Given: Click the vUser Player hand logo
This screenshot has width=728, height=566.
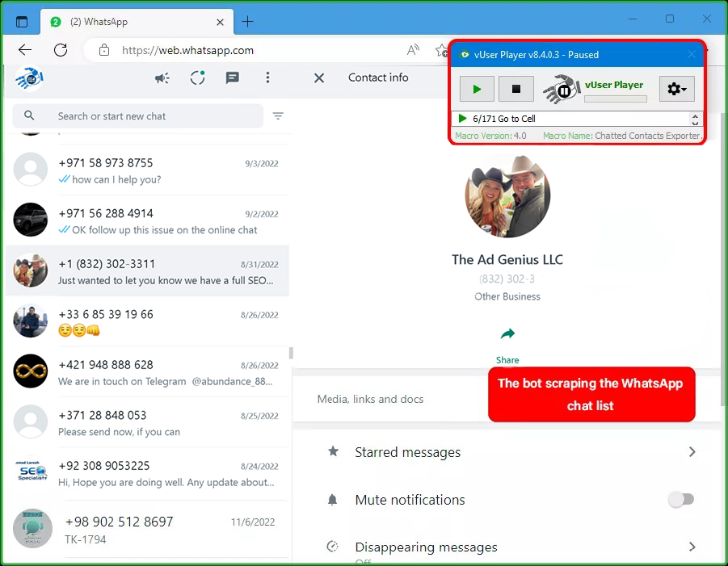Looking at the screenshot, I should (561, 89).
